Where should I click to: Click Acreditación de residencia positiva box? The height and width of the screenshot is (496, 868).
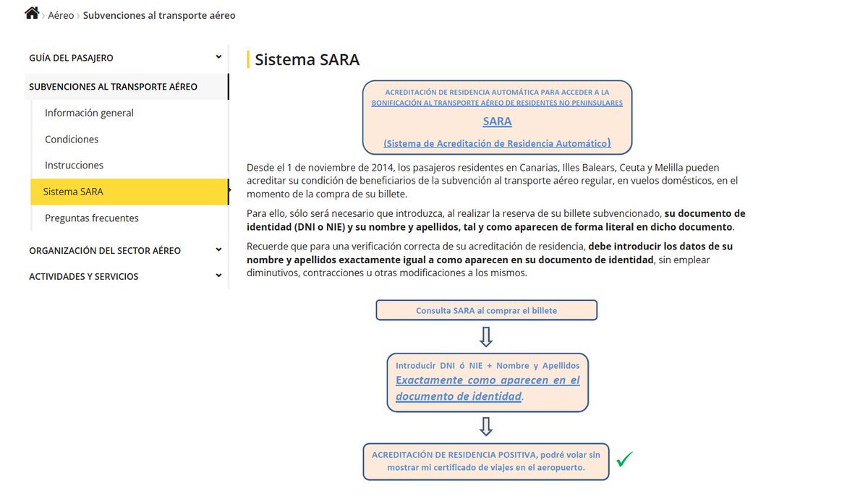486,461
